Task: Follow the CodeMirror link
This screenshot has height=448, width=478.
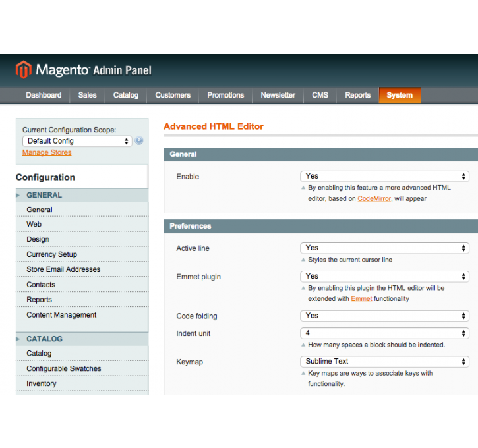Action: click(x=374, y=198)
